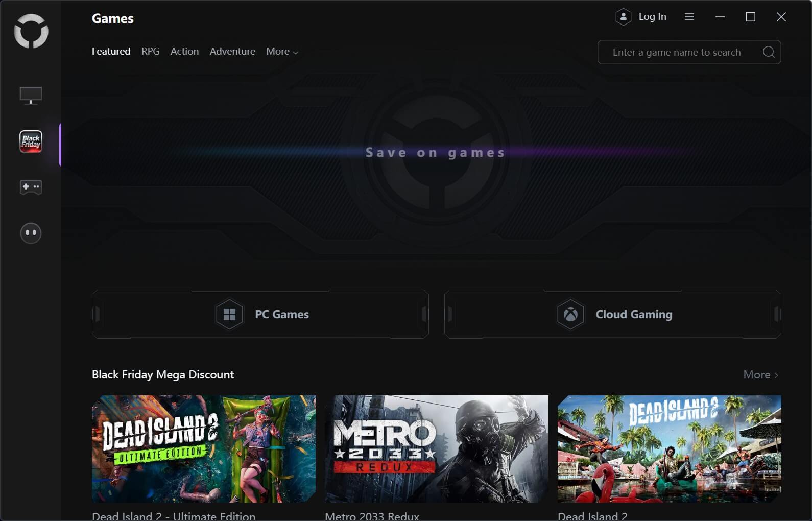Viewport: 812px width, 521px height.
Task: Select the Adventure category tab
Action: (x=232, y=52)
